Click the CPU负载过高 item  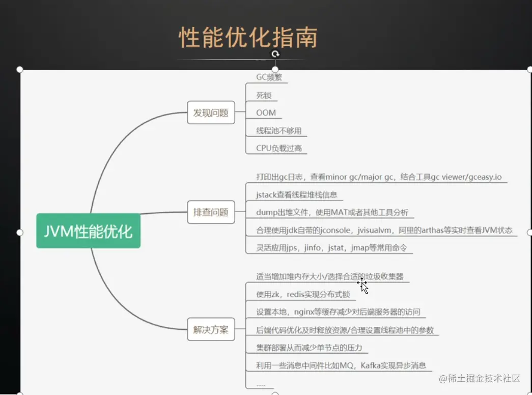coord(279,148)
